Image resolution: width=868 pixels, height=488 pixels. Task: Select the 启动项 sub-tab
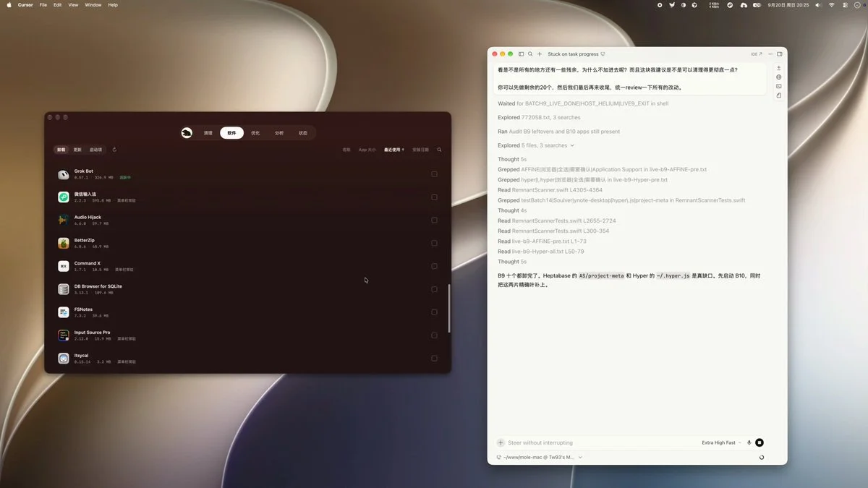(96, 150)
